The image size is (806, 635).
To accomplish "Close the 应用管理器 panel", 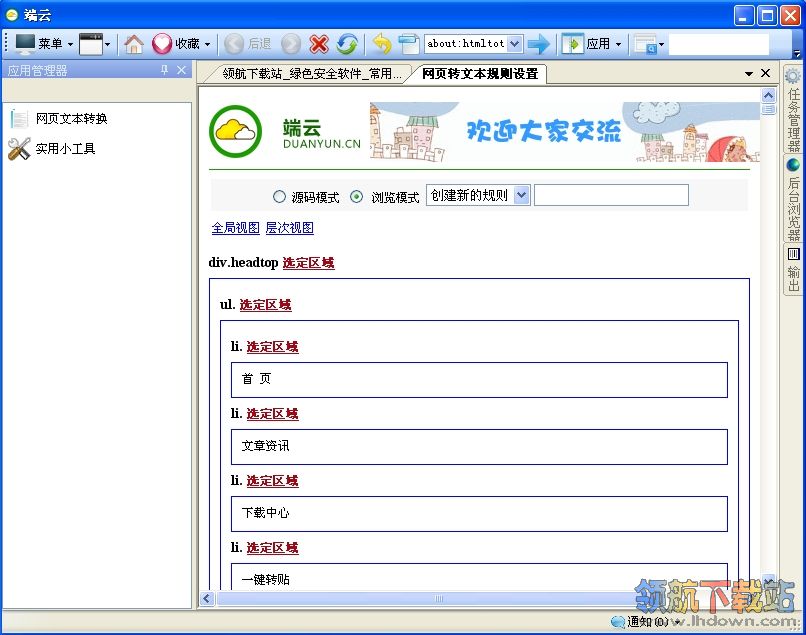I will (181, 69).
